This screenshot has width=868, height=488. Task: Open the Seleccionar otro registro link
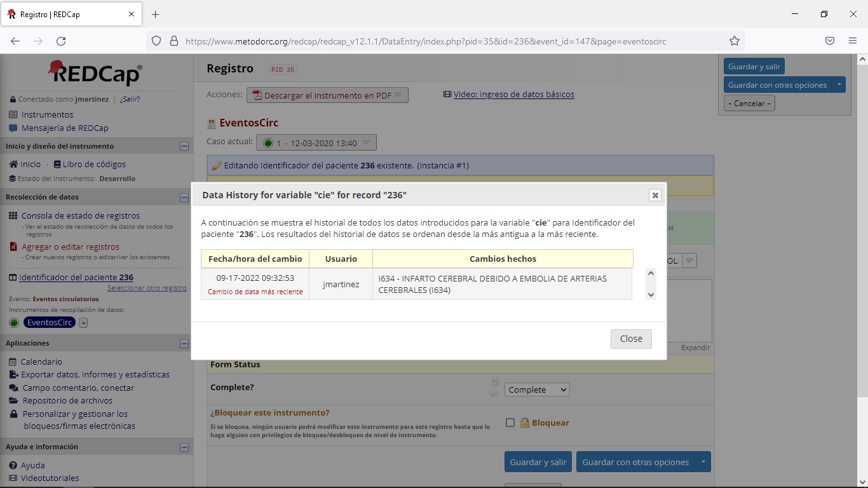point(147,288)
